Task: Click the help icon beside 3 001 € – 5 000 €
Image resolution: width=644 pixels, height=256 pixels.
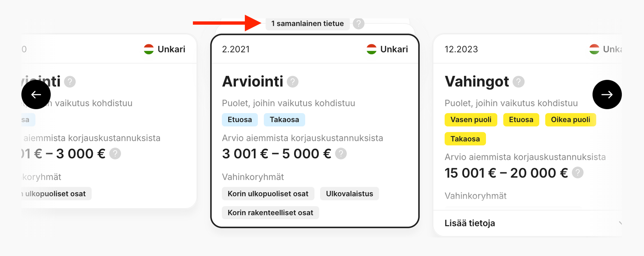Action: tap(341, 154)
